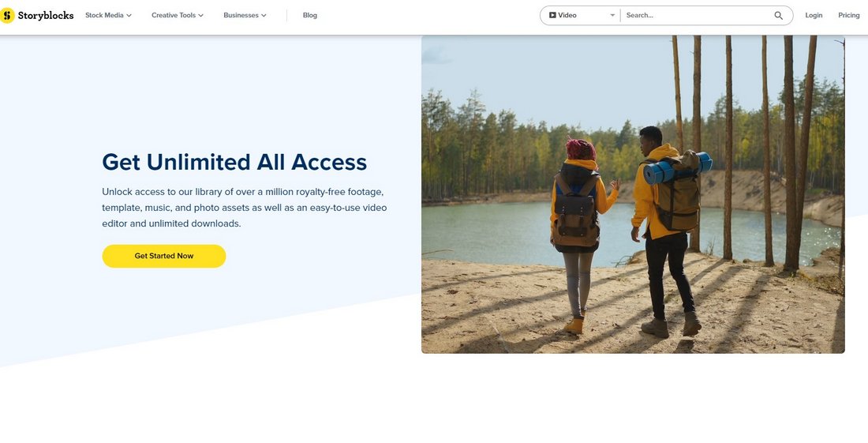Click the magnifying glass search icon
868x443 pixels.
(x=778, y=16)
